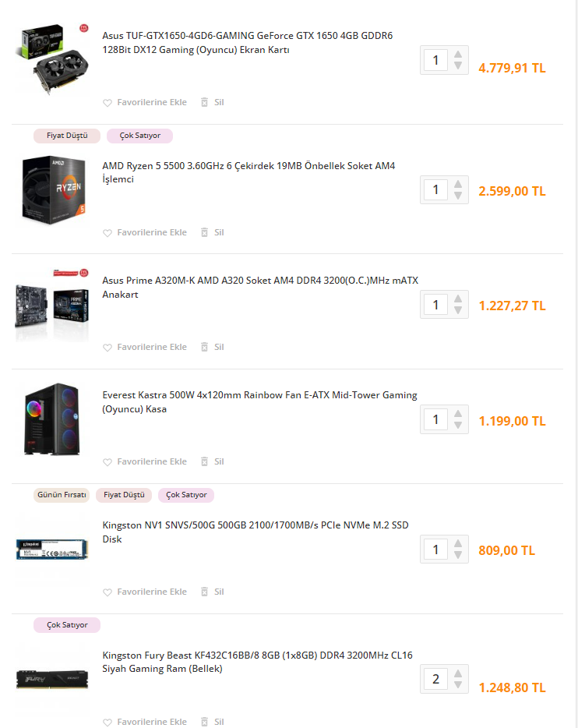The height and width of the screenshot is (728, 578).
Task: Increase quantity of Kingston NV1 SSD
Action: tap(458, 543)
